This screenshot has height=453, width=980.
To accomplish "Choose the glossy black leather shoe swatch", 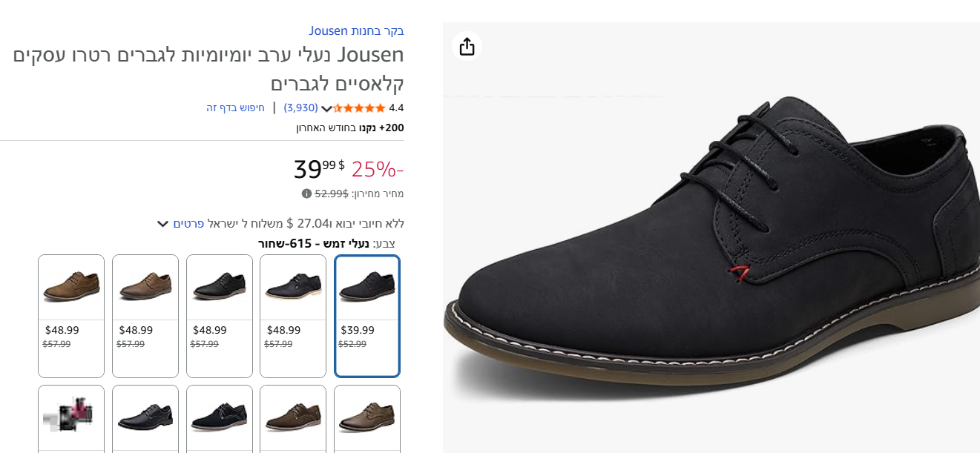I will pos(145,417).
